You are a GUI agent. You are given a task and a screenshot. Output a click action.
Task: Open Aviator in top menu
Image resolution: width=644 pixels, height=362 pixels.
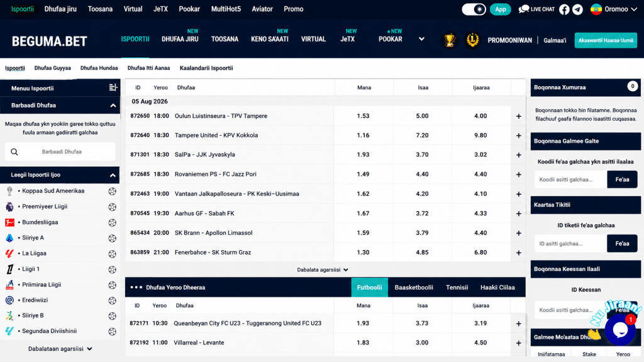[x=262, y=9]
